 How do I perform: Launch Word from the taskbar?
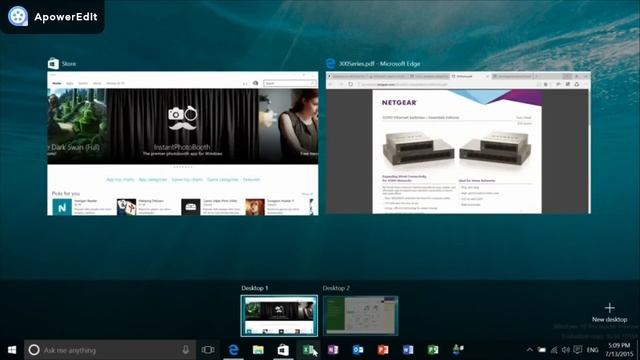coord(408,350)
